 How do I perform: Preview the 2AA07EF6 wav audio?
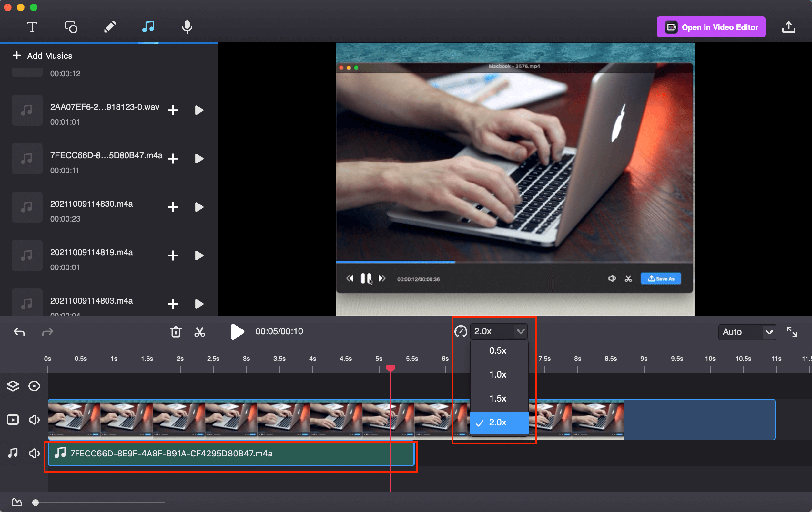[x=199, y=110]
